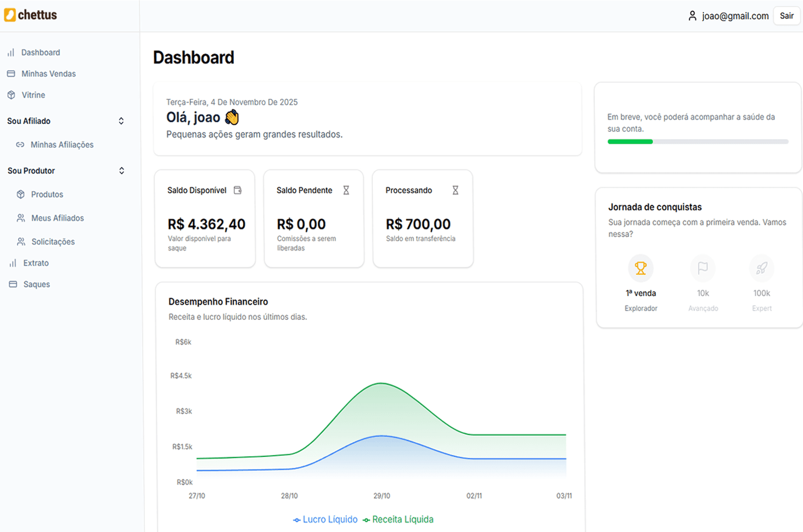Click the Sair button to log out
This screenshot has width=803, height=532.
point(787,15)
